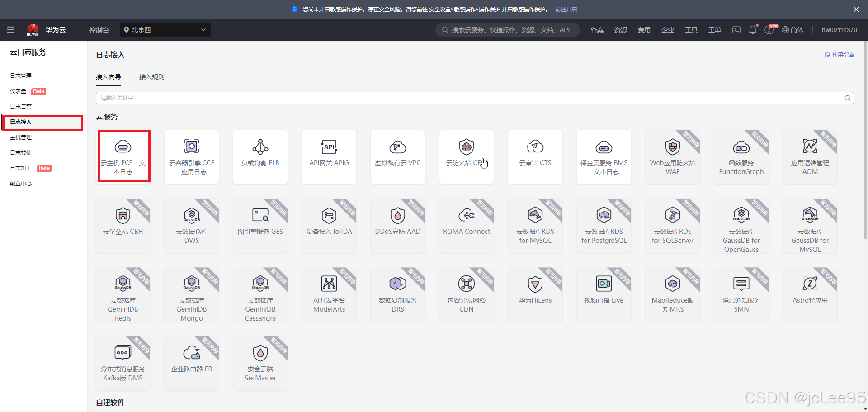Viewport: 868px width, 412px height.
Task: Choose the bastion host CBH card
Action: [x=123, y=225]
